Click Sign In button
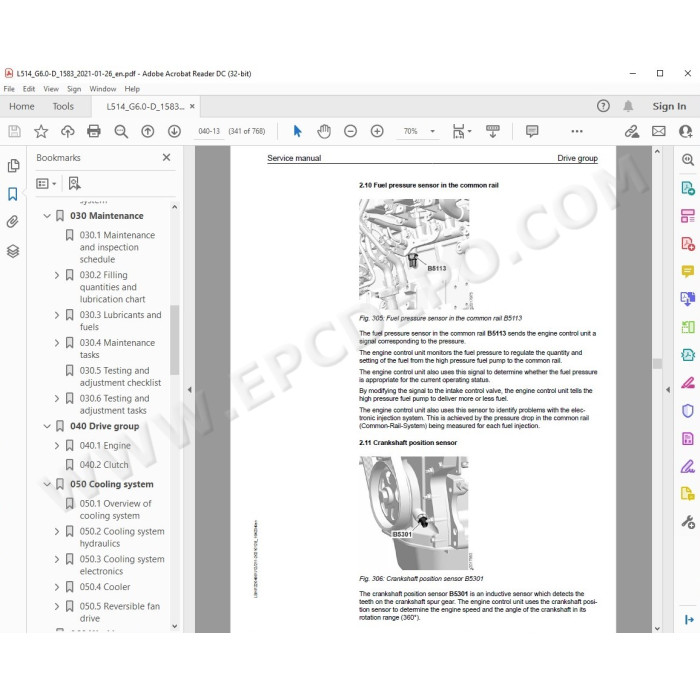The height and width of the screenshot is (700, 700). coord(669,106)
